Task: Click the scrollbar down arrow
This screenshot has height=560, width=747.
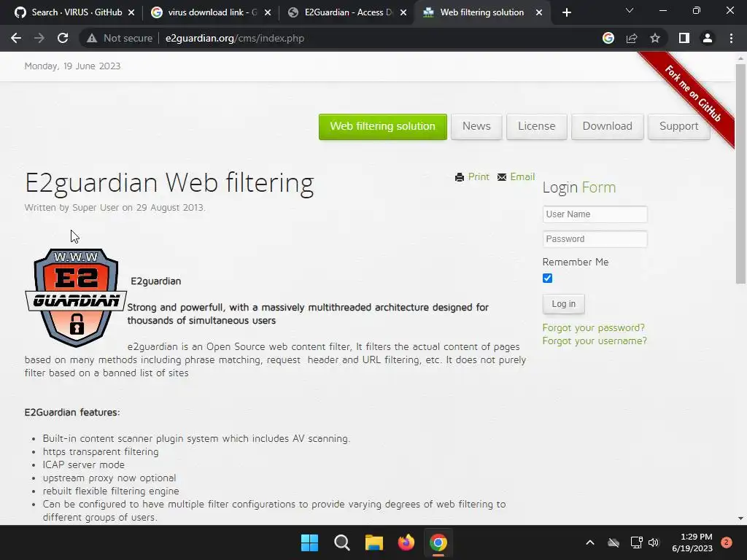Action: click(740, 518)
